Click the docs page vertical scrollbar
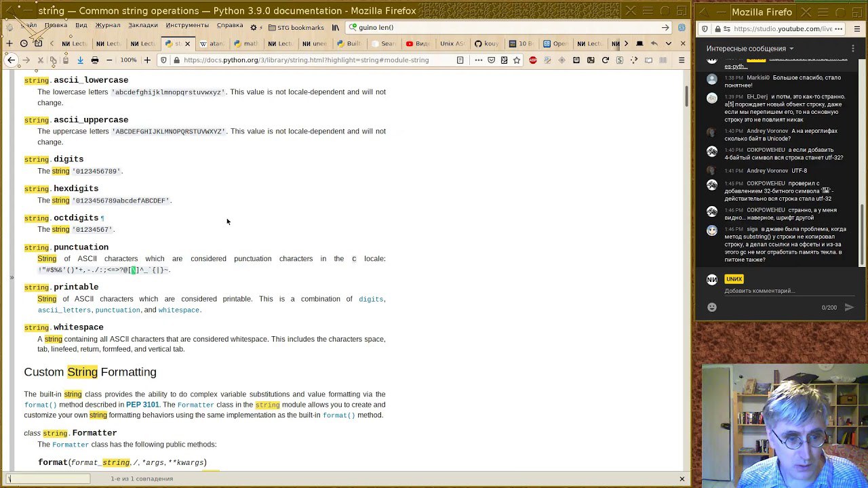The width and height of the screenshot is (868, 488). coord(687,95)
